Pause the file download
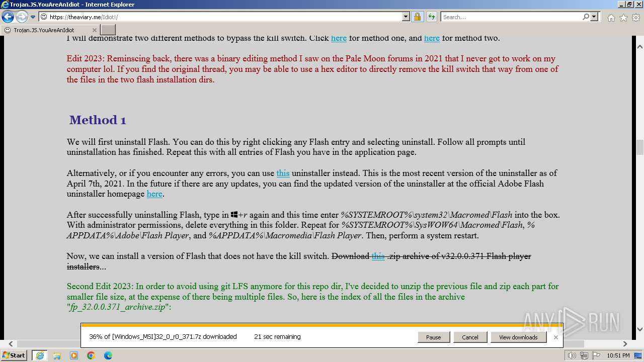Viewport: 644px width, 362px height. [x=433, y=337]
